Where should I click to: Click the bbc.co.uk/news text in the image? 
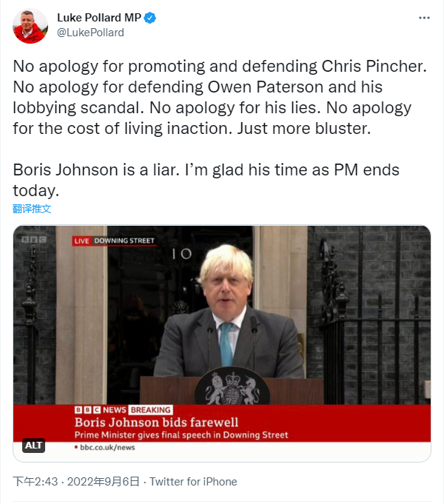(x=107, y=447)
